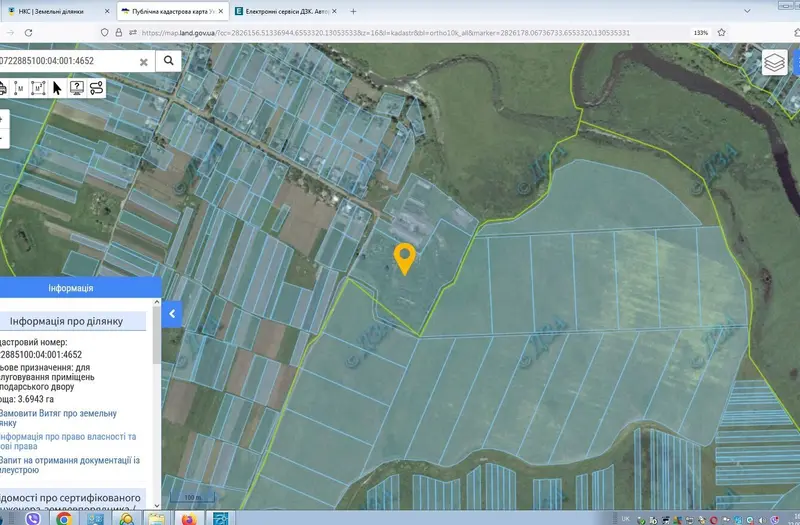Open Інформація про право власності link

(x=68, y=441)
